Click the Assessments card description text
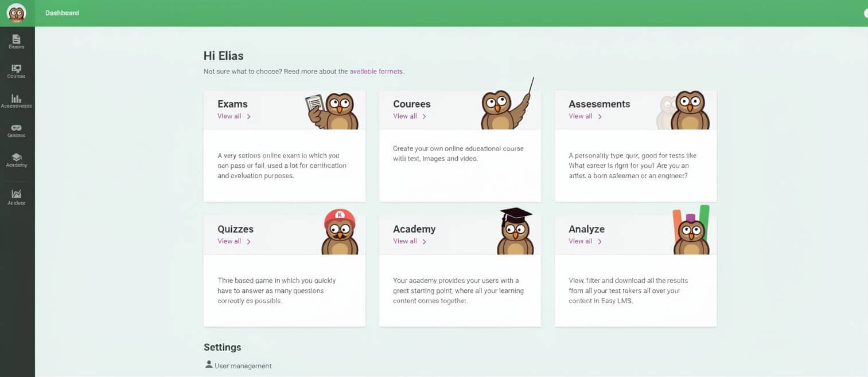868x377 pixels. (x=632, y=166)
